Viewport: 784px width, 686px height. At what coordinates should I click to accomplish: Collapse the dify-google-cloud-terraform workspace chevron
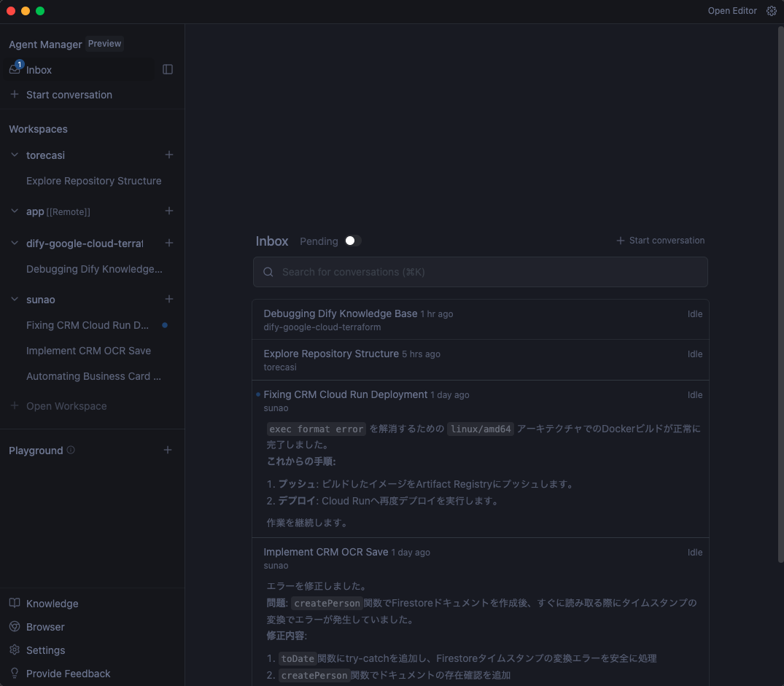15,243
